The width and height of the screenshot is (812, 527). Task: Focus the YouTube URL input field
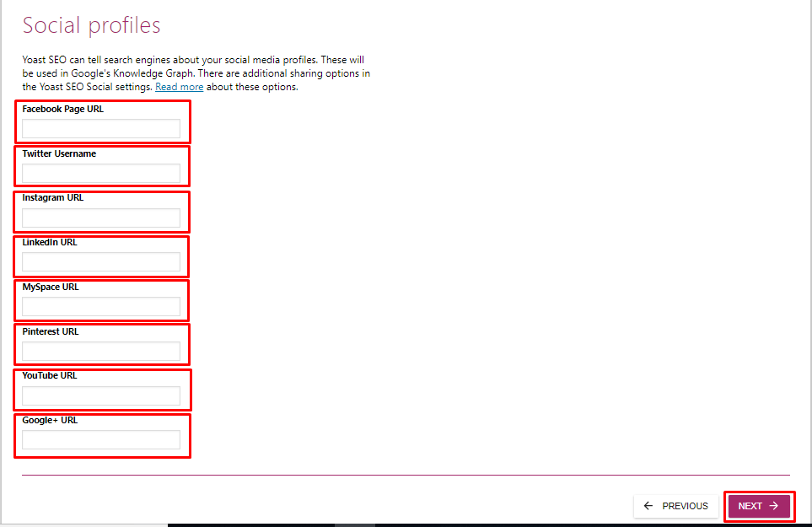(x=101, y=395)
